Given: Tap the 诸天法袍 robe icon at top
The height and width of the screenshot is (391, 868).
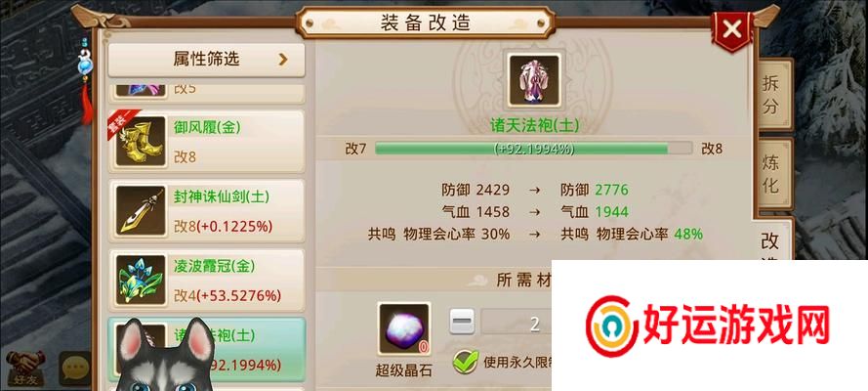Looking at the screenshot, I should tap(534, 81).
